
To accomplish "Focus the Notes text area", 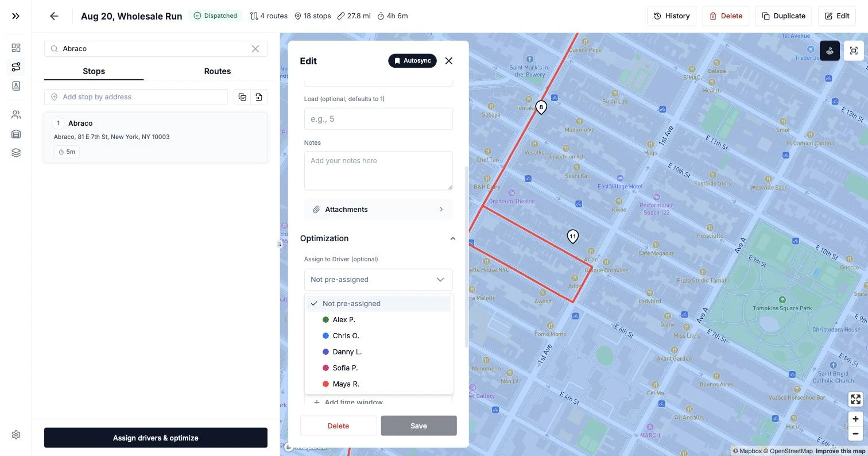I will (378, 171).
